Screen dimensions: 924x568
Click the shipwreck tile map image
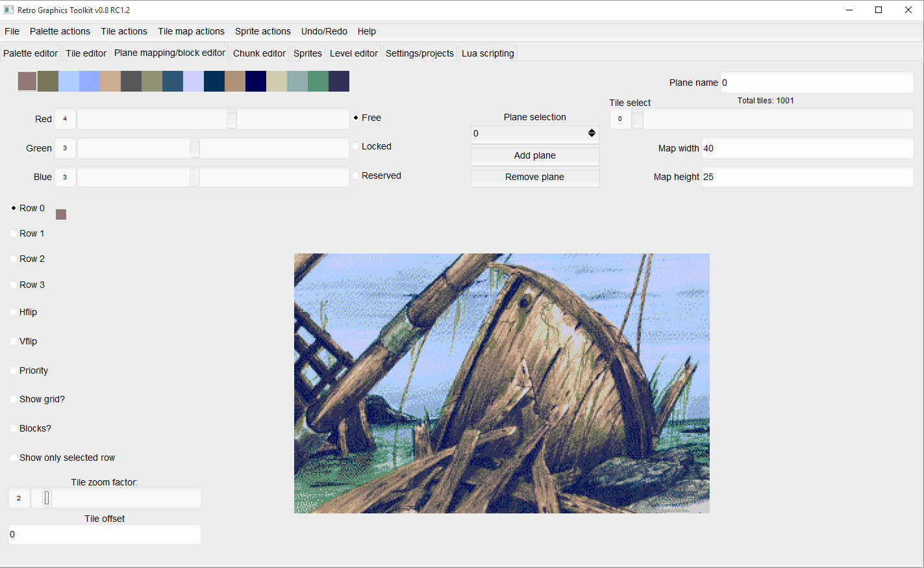(501, 383)
